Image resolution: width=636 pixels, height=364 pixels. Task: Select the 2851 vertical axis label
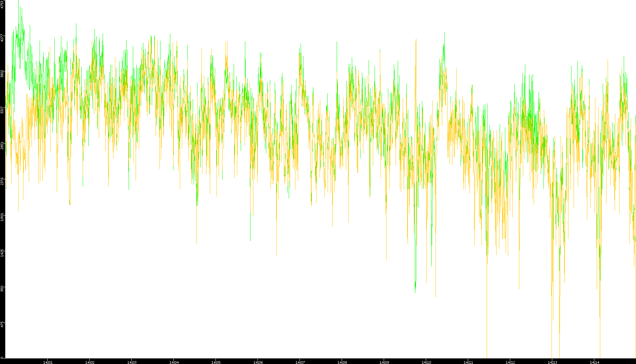coord(2,145)
